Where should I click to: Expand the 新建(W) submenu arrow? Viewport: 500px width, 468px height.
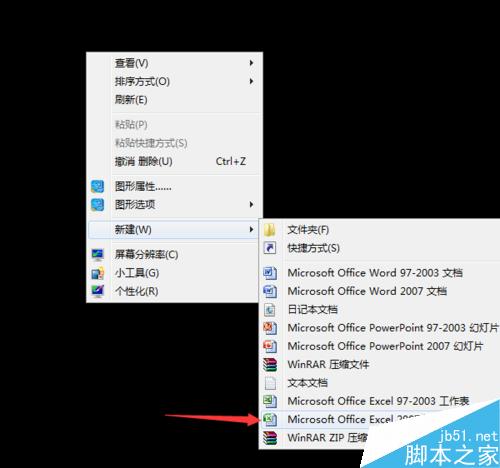pos(251,229)
